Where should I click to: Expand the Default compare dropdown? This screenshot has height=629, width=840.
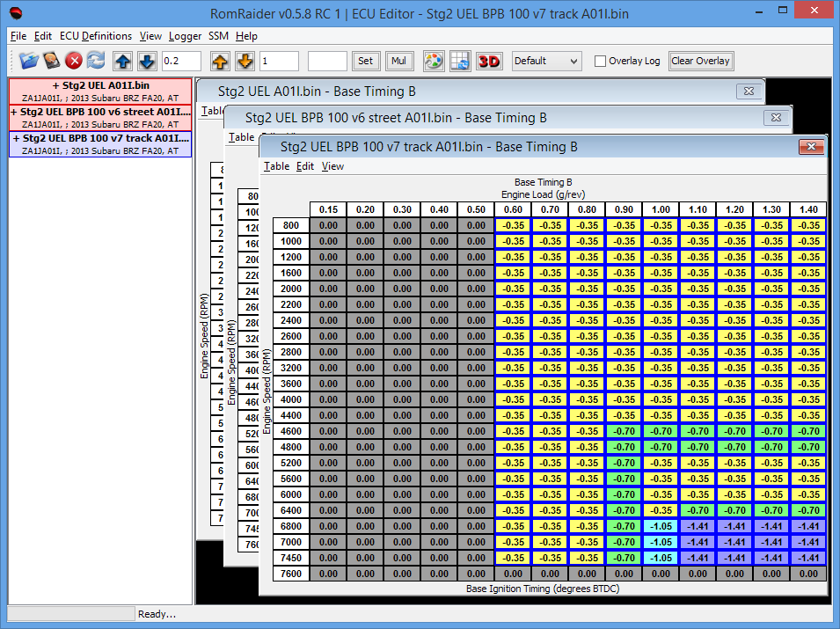tap(546, 61)
